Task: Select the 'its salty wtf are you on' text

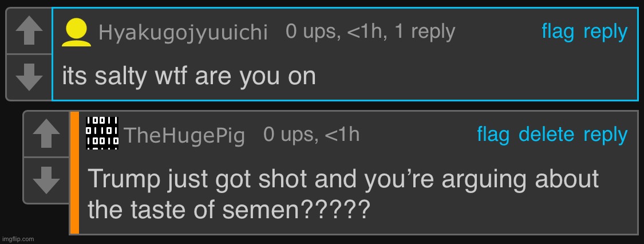Action: coord(189,76)
